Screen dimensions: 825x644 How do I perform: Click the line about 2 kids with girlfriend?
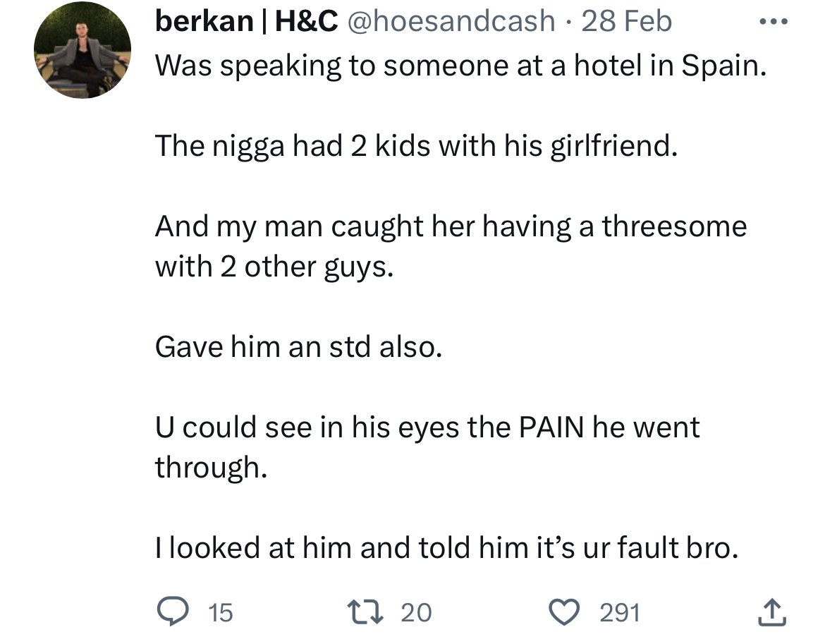[x=416, y=146]
